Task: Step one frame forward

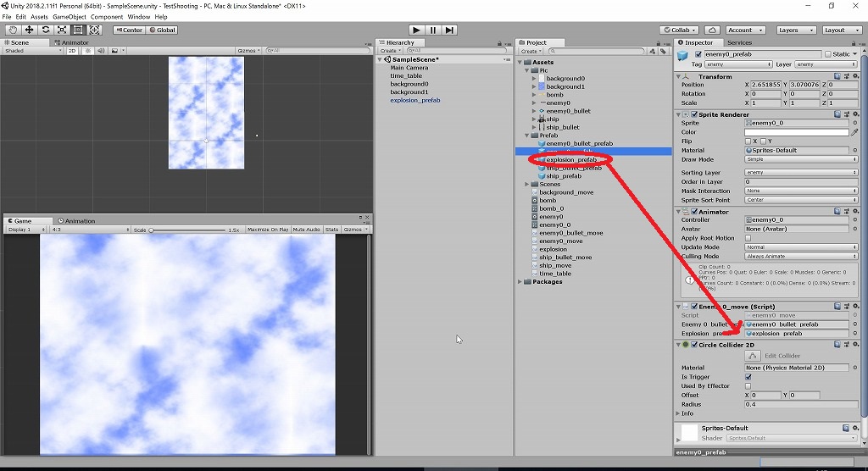Action: (449, 30)
